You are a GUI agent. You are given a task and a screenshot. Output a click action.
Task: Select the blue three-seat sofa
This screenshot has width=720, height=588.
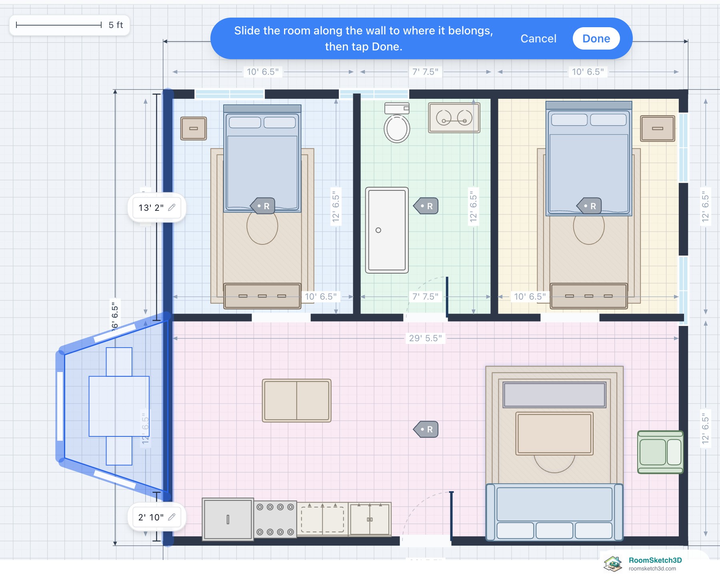point(554,512)
